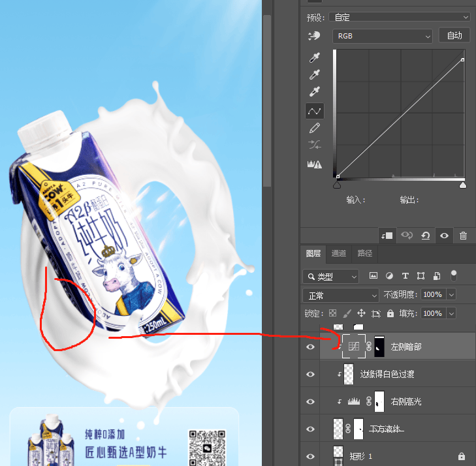Click the histogram warning icon
Screen dimensions: 476x466
pos(314,164)
